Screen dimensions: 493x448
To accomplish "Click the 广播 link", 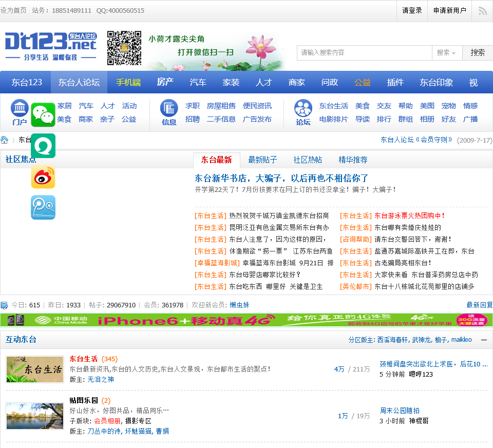I will tap(470, 120).
